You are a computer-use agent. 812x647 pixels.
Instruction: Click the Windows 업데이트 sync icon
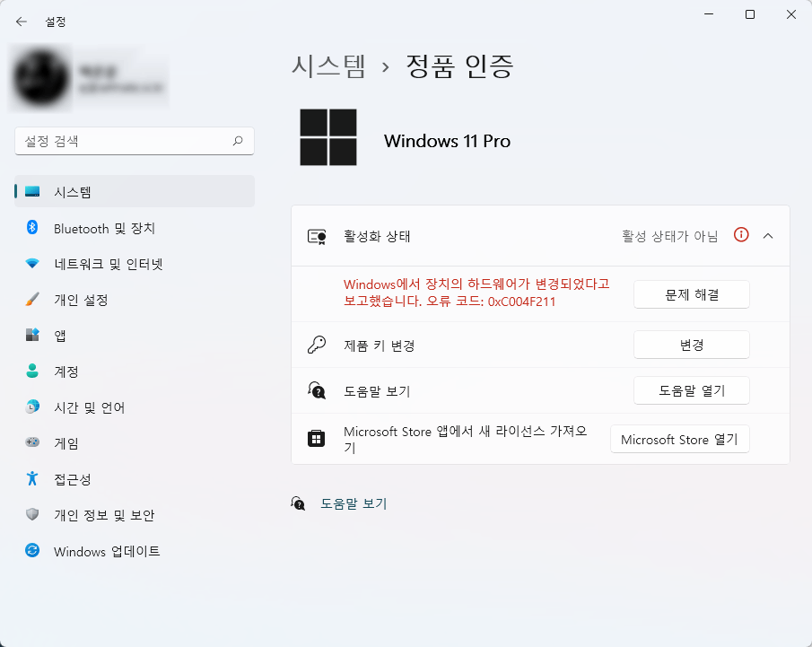tap(32, 550)
